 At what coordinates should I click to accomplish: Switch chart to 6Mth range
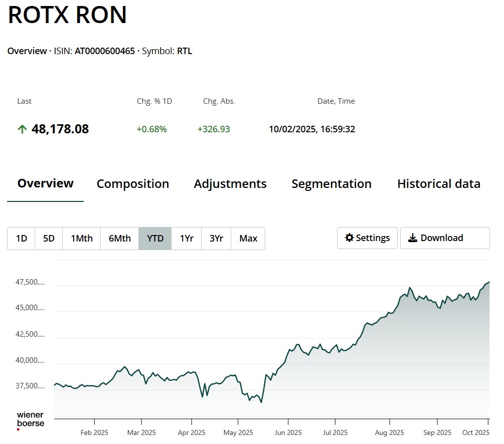point(120,239)
